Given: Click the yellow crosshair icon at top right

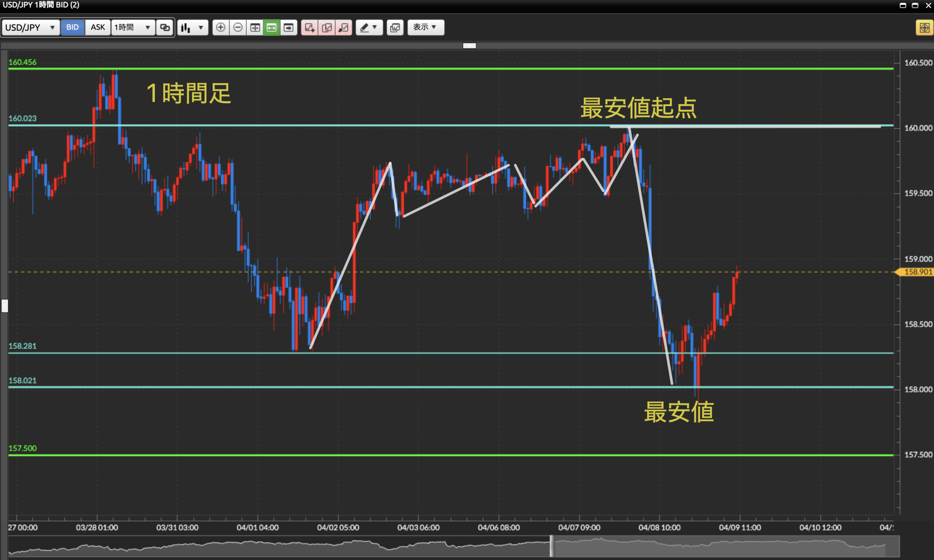Looking at the screenshot, I should tap(924, 28).
